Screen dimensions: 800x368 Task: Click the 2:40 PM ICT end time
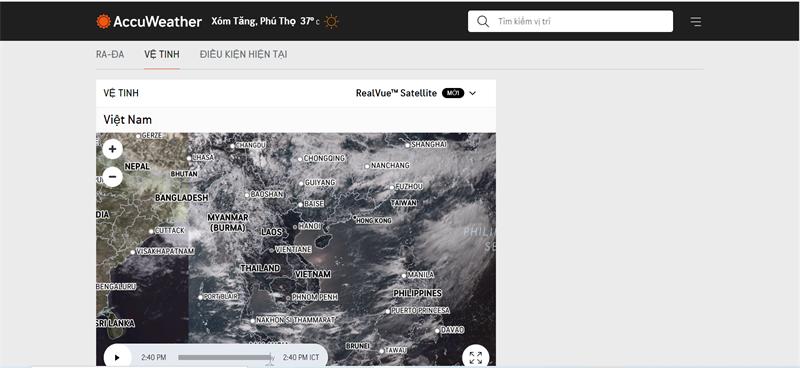301,357
